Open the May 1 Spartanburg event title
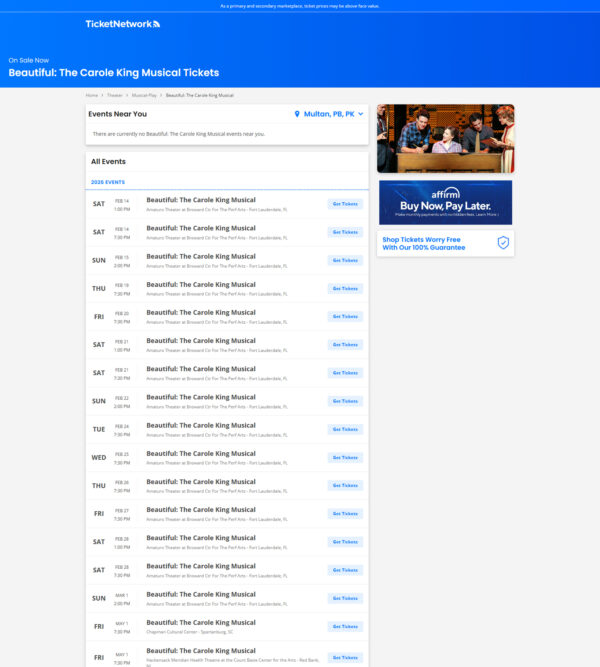Viewport: 600px width, 667px height. (x=201, y=622)
